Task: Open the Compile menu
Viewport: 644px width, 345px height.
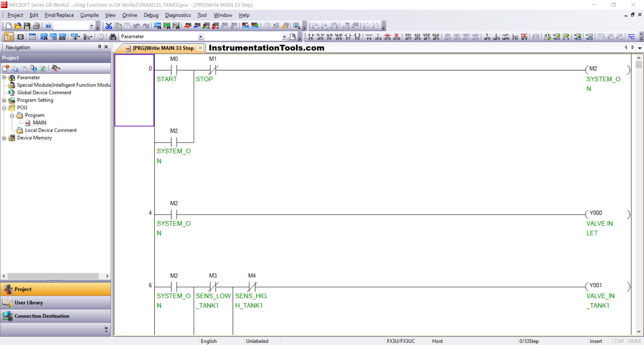Action: coord(89,15)
